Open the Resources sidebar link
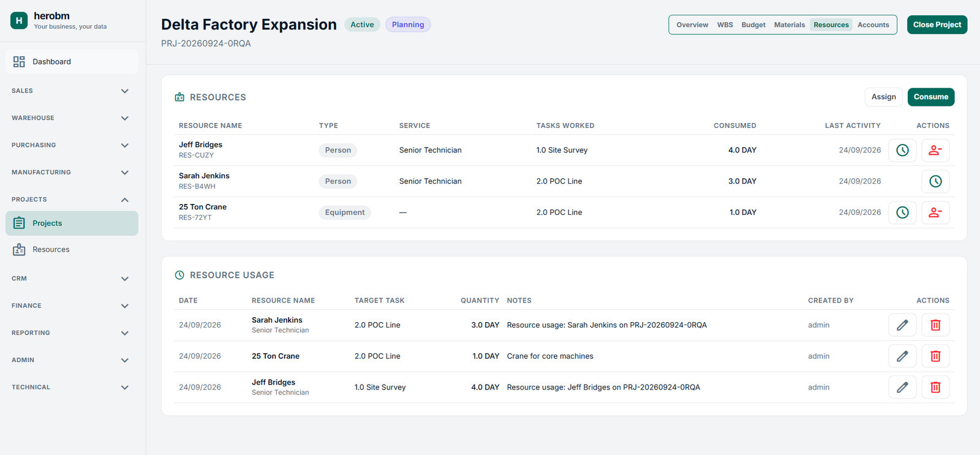Viewport: 980px width, 455px height. tap(72, 250)
